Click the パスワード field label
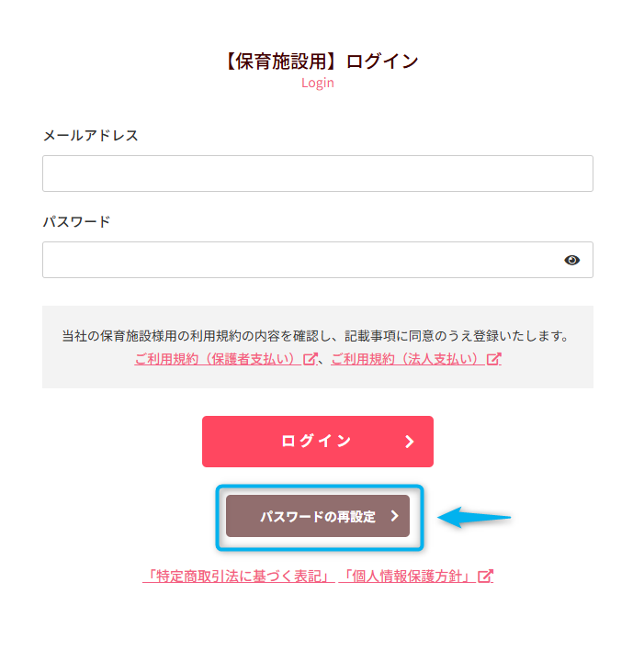Viewport: 644px width, 661px height. [76, 222]
